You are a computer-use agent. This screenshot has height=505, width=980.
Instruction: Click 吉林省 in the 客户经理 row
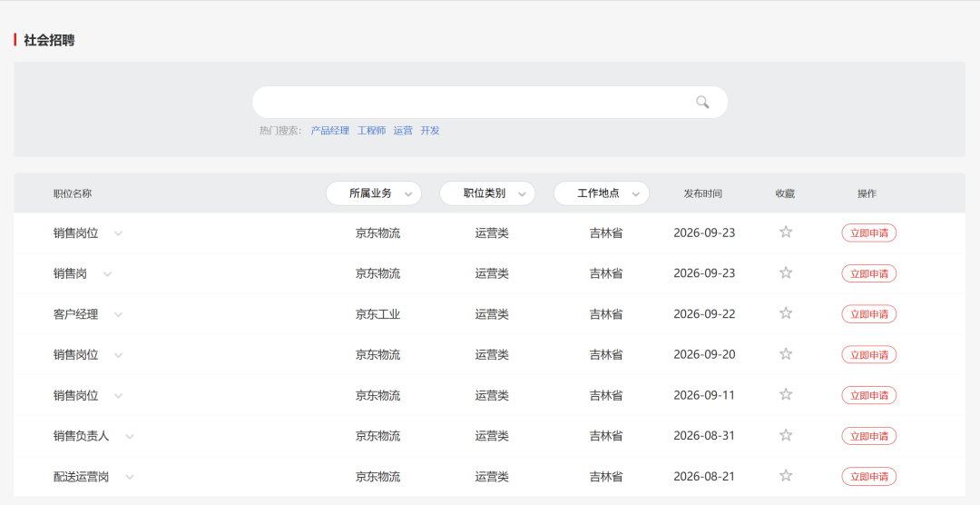605,314
